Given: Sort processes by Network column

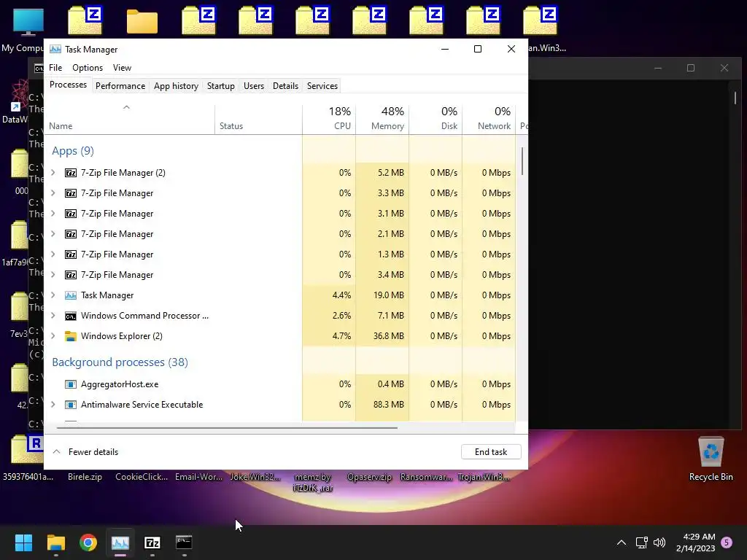Looking at the screenshot, I should click(489, 119).
